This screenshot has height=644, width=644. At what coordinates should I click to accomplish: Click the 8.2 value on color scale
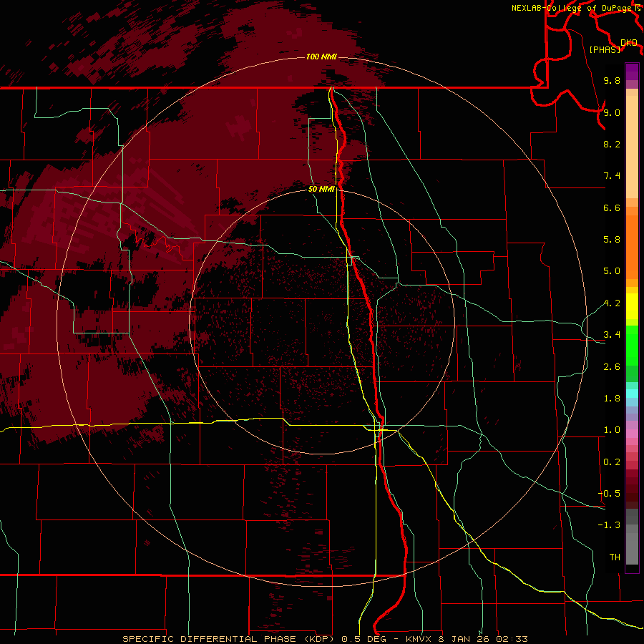coord(612,144)
